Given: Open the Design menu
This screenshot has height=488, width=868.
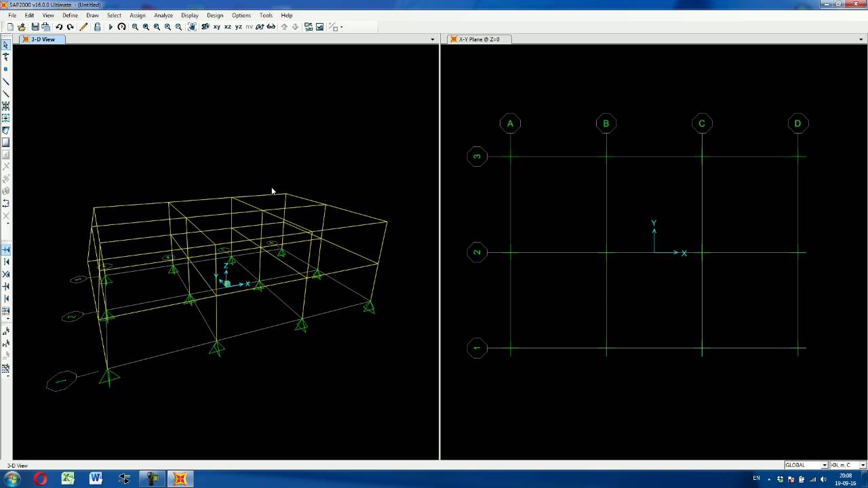Looking at the screenshot, I should (215, 15).
